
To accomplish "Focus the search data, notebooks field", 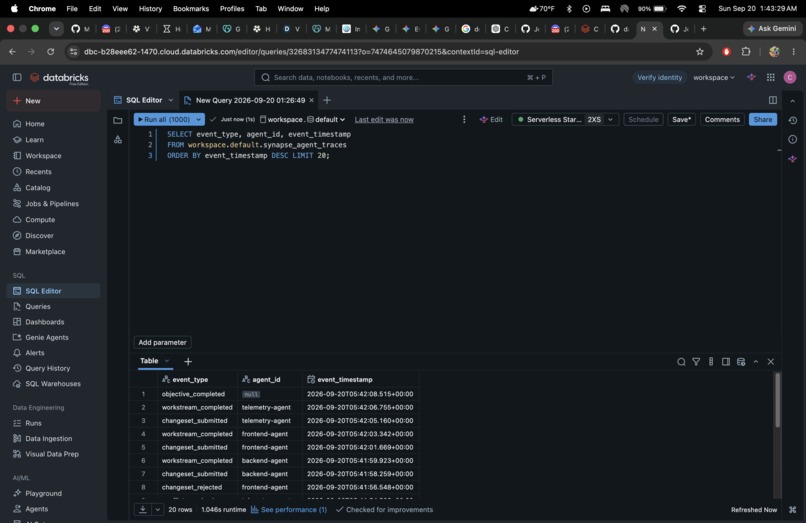I will tap(403, 77).
